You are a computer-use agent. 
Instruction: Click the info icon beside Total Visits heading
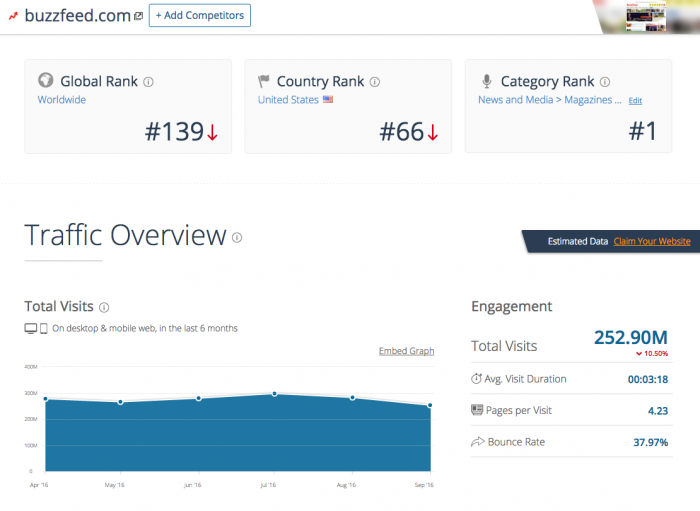104,308
